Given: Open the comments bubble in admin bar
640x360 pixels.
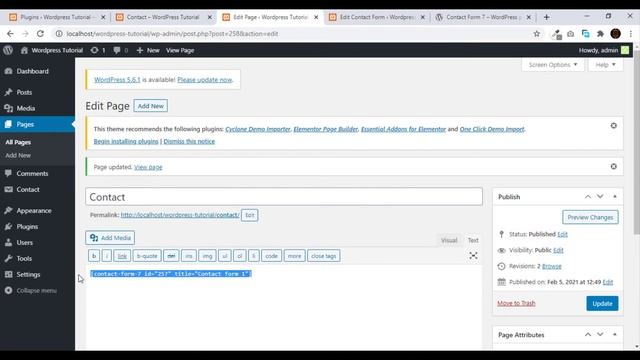Looking at the screenshot, I should [x=120, y=50].
